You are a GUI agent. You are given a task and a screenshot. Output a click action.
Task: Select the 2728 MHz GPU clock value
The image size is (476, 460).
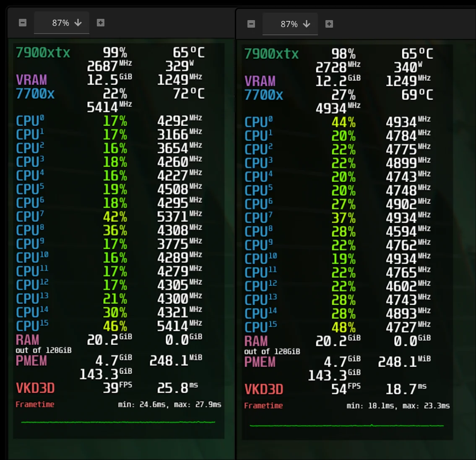click(338, 67)
